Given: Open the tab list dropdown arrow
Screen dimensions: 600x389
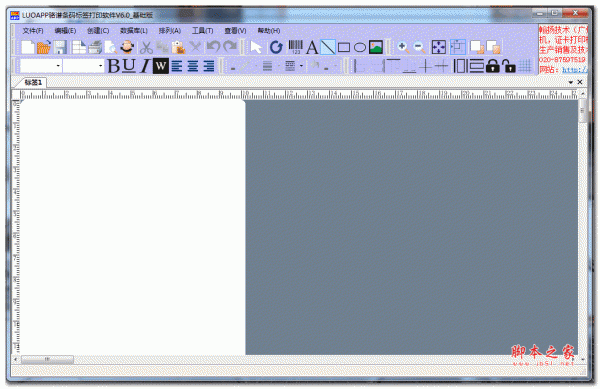Looking at the screenshot, I should pos(571,82).
